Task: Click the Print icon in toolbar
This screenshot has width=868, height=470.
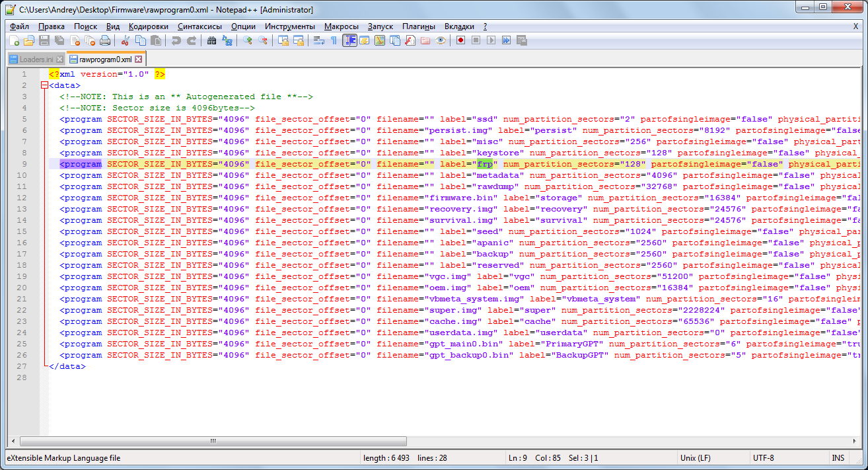Action: (104, 41)
